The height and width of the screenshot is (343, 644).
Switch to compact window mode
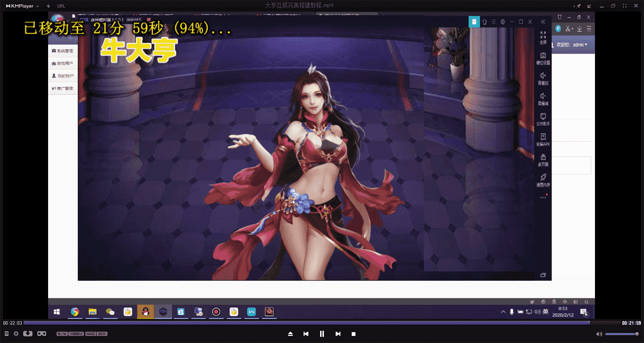click(x=590, y=6)
